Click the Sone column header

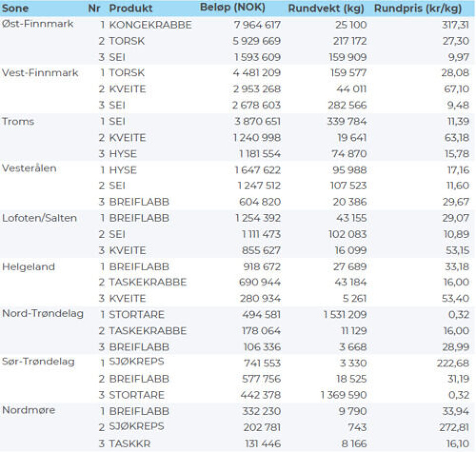click(15, 9)
